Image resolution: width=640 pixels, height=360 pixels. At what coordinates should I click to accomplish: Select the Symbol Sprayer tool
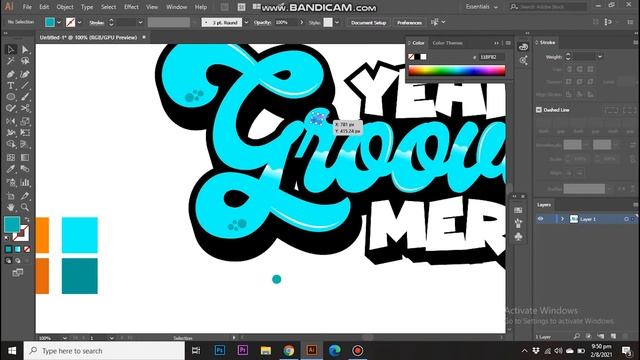(11, 182)
